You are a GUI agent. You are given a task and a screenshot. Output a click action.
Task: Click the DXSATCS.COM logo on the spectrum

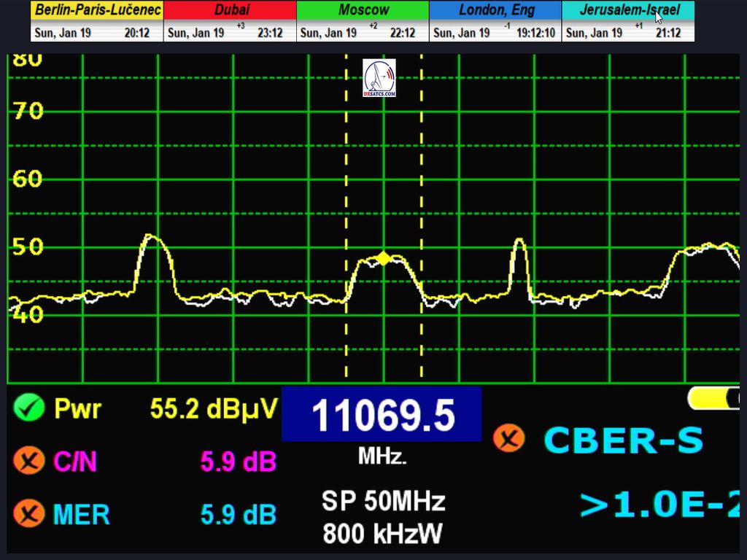(379, 78)
